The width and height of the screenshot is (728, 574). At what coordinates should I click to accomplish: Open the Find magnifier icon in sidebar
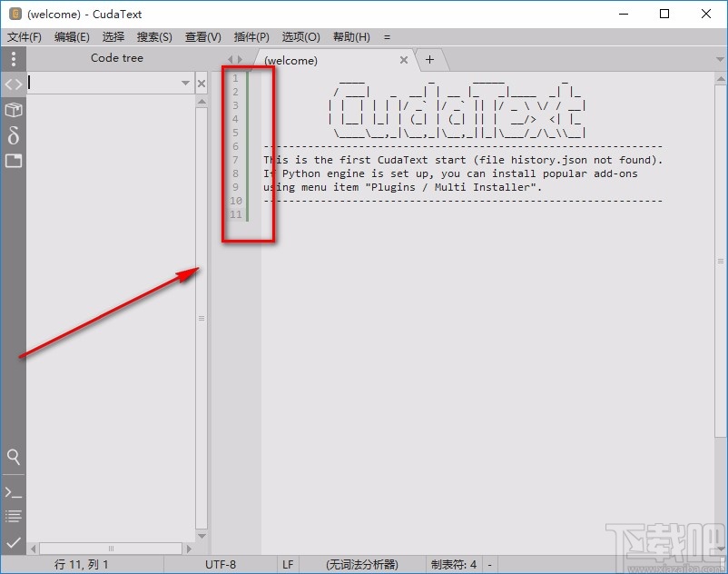[x=14, y=457]
